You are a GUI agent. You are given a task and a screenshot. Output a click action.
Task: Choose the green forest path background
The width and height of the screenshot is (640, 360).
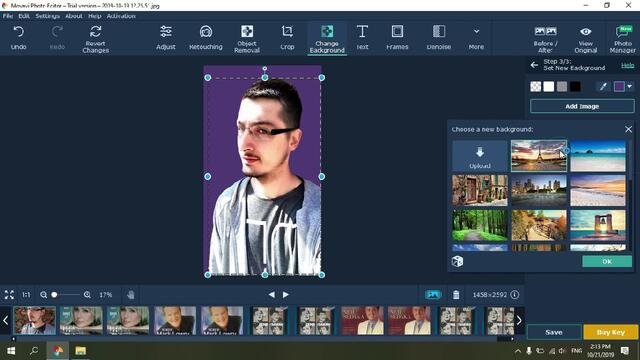[480, 225]
